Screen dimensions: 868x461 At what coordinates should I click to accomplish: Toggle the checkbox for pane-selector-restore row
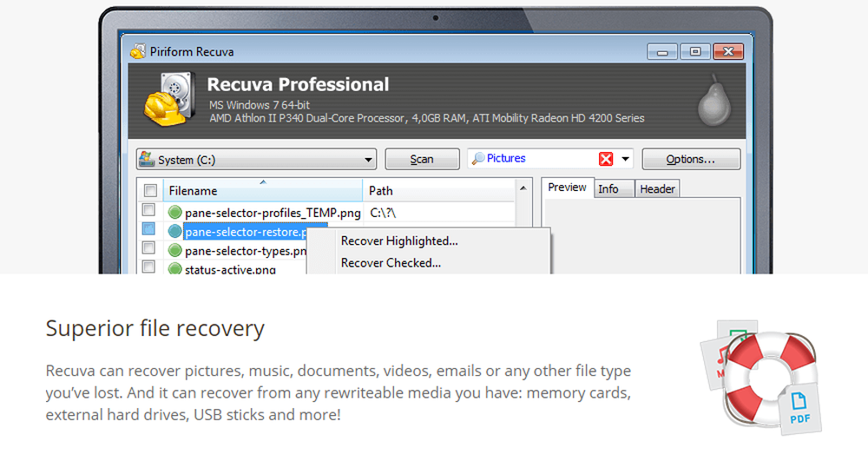[x=148, y=228]
